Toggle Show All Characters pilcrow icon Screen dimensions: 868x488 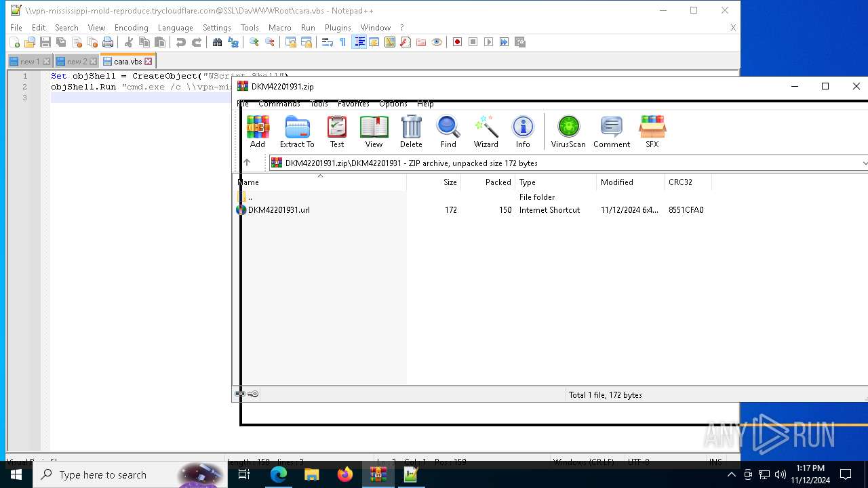click(x=342, y=42)
